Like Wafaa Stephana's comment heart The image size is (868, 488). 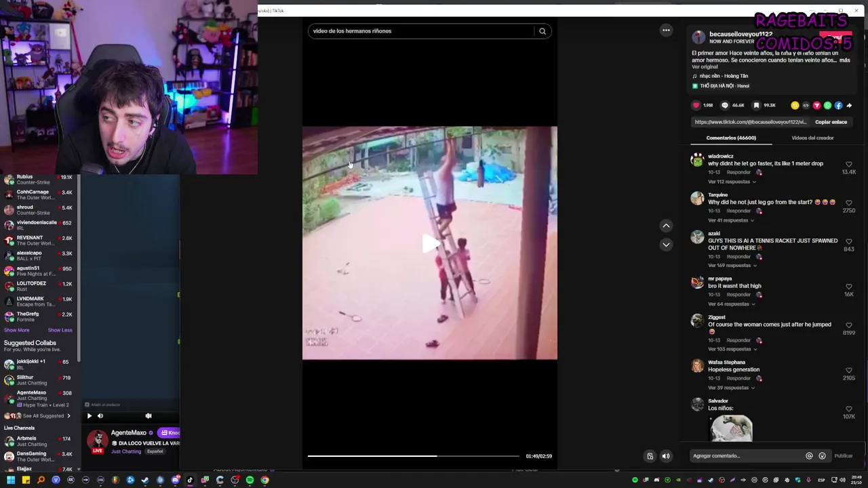[x=849, y=371]
